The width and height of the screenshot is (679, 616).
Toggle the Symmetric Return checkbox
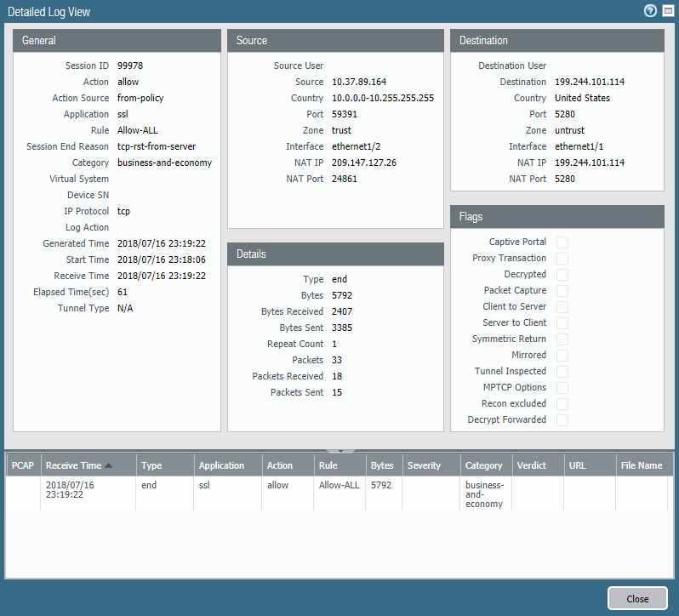point(562,339)
